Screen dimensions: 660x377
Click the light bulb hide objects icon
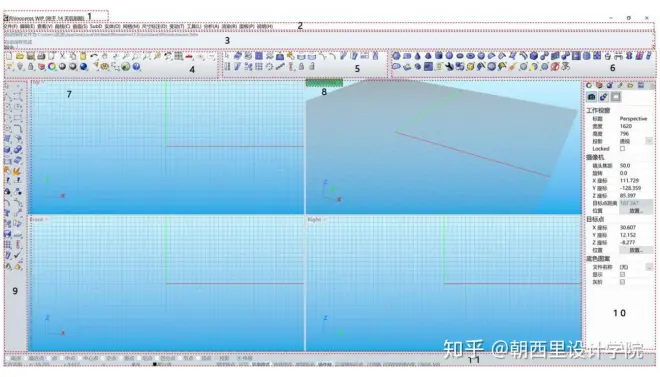tap(20, 67)
